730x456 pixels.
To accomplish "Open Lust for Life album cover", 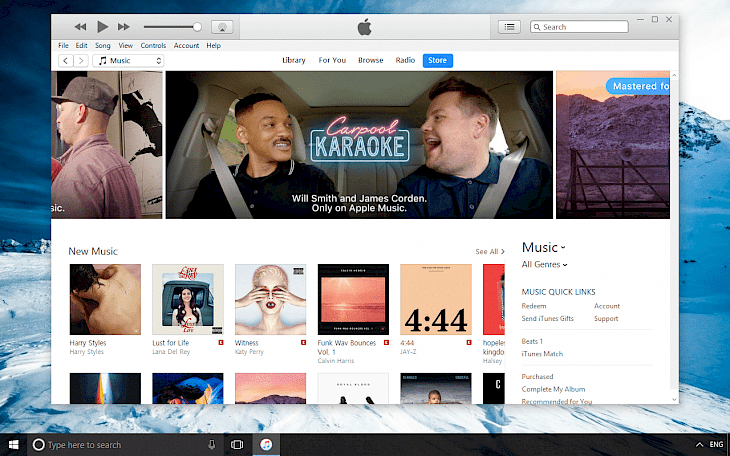I will pos(188,299).
